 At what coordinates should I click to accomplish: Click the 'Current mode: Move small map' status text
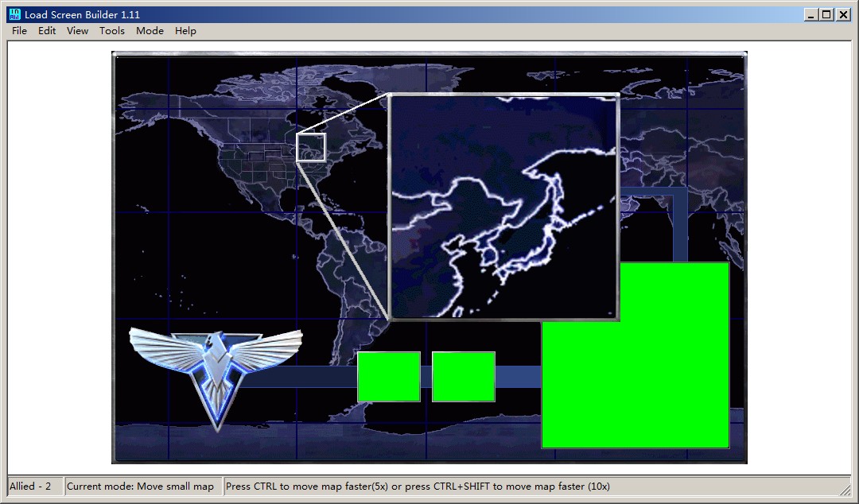point(140,486)
